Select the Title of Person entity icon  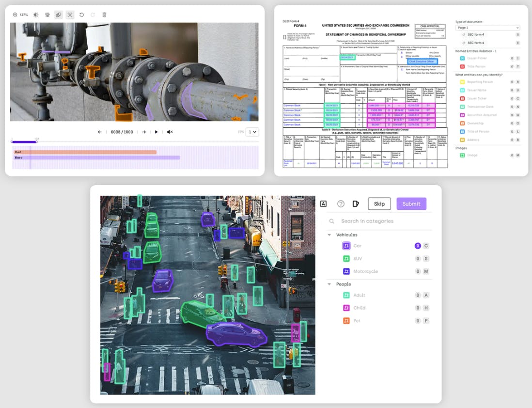pyautogui.click(x=462, y=131)
